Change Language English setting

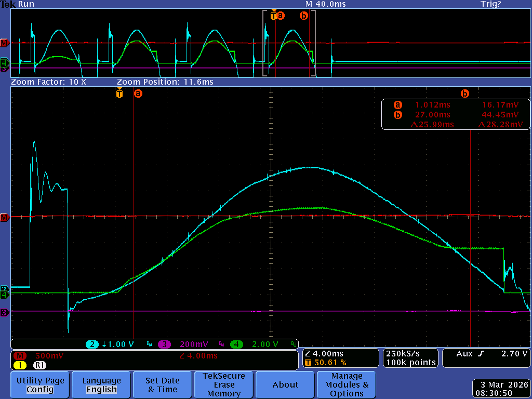[101, 384]
